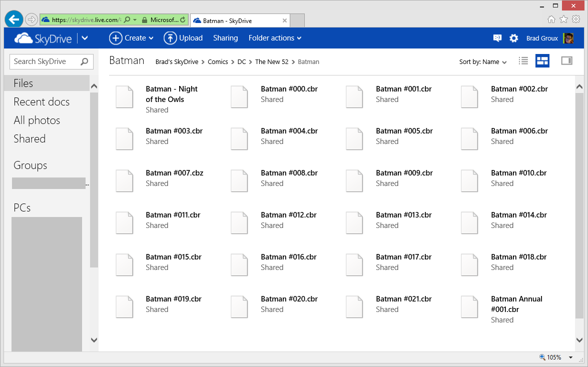
Task: Click file list scrollbar down arrow
Action: tap(579, 340)
